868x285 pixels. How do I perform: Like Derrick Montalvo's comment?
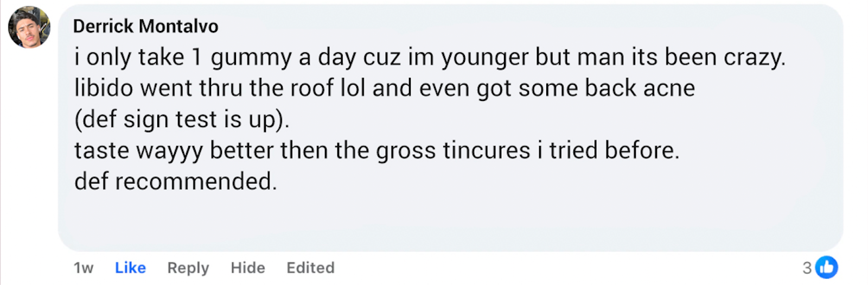(130, 268)
